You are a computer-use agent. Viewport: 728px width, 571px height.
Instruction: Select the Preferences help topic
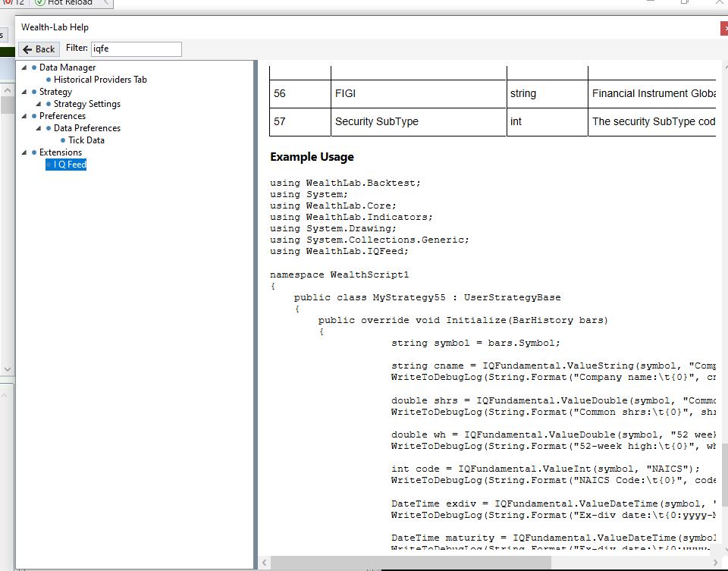[63, 115]
